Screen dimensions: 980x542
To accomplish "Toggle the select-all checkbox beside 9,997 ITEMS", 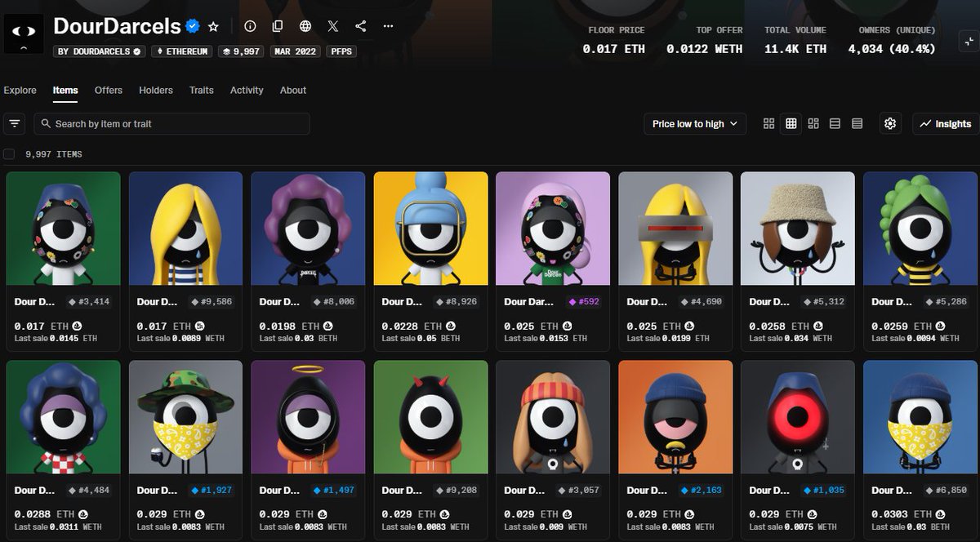I will click(x=9, y=153).
